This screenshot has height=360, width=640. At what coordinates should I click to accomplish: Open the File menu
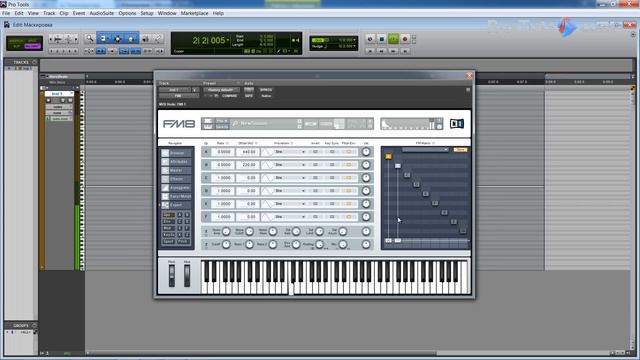[x=6, y=13]
